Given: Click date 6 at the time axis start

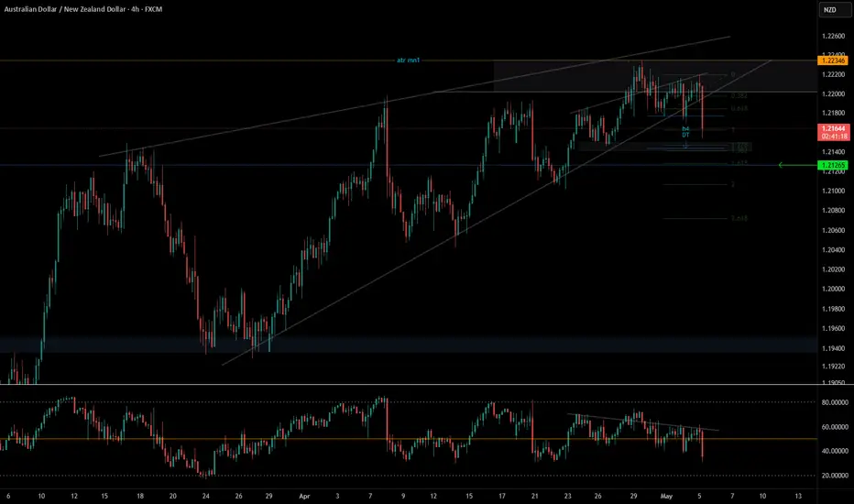Looking at the screenshot, I should click(x=8, y=496).
